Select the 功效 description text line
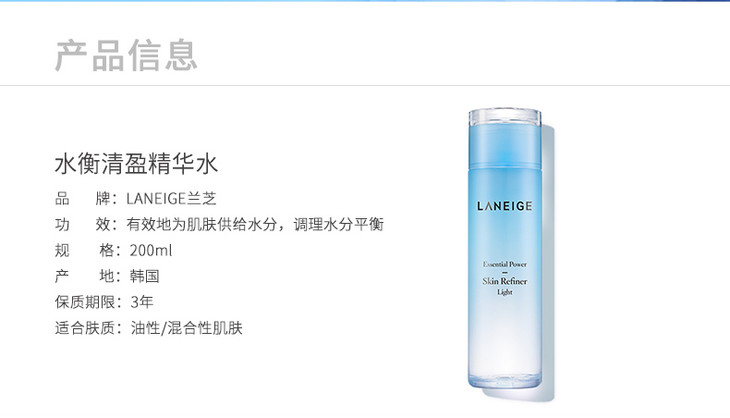The width and height of the screenshot is (730, 418). 219,225
